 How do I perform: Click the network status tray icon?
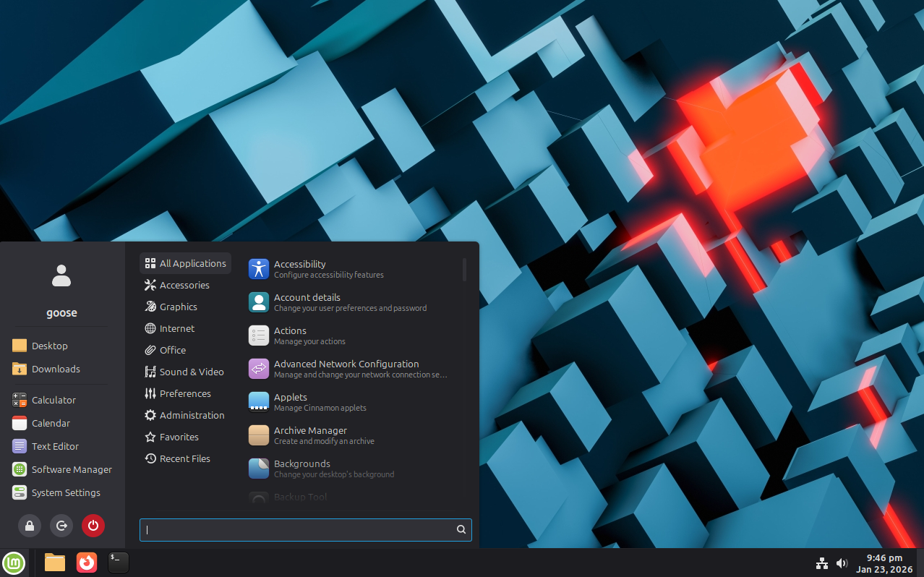pos(821,563)
